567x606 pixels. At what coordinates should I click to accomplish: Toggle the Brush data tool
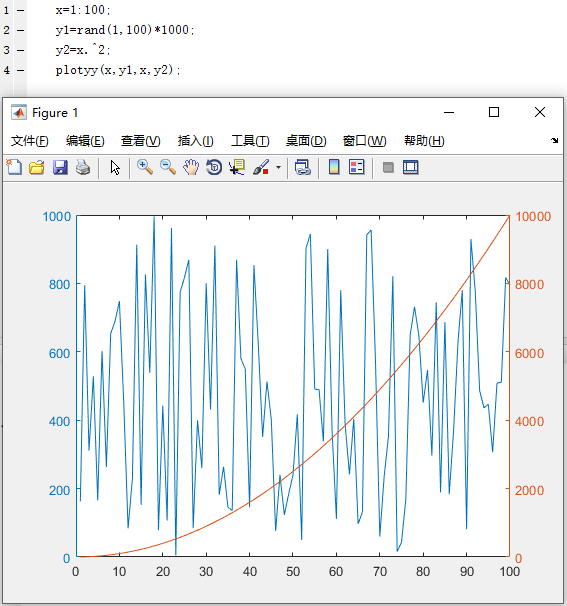261,167
